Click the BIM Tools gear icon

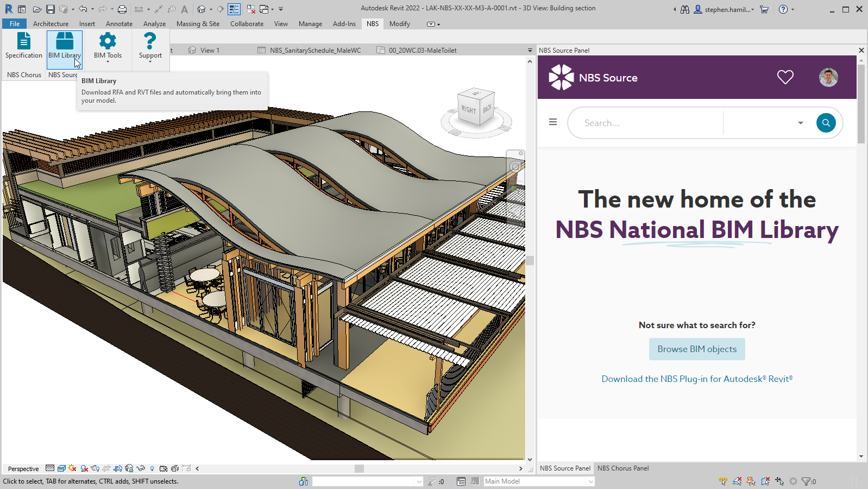coord(108,41)
